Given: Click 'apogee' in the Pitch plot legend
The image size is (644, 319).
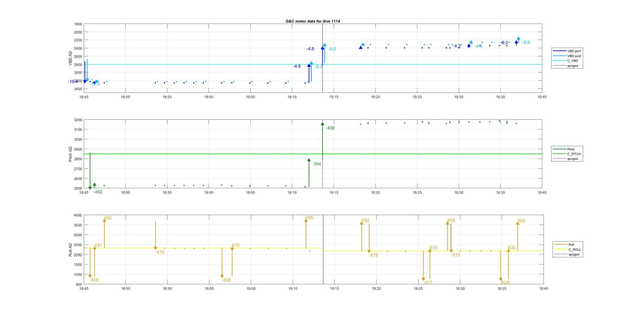Looking at the screenshot, I should [x=572, y=159].
